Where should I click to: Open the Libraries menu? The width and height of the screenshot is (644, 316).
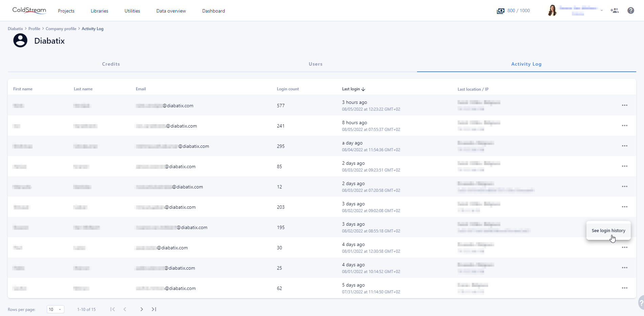click(100, 11)
